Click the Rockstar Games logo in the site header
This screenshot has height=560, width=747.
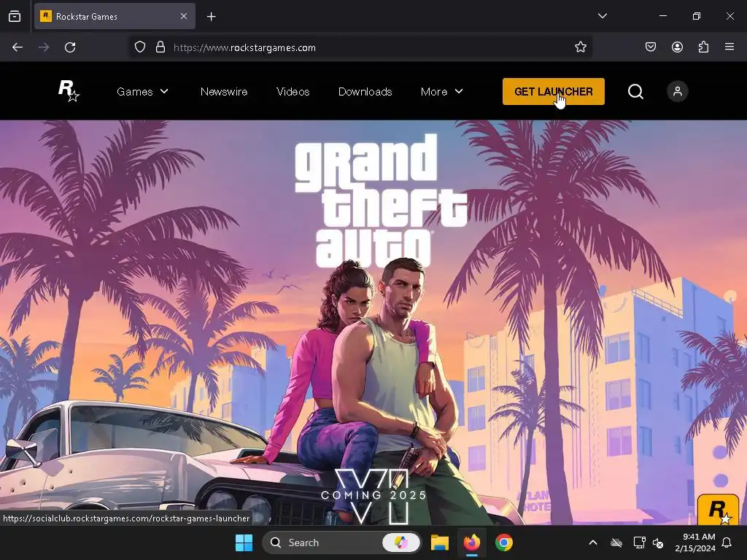click(x=69, y=90)
